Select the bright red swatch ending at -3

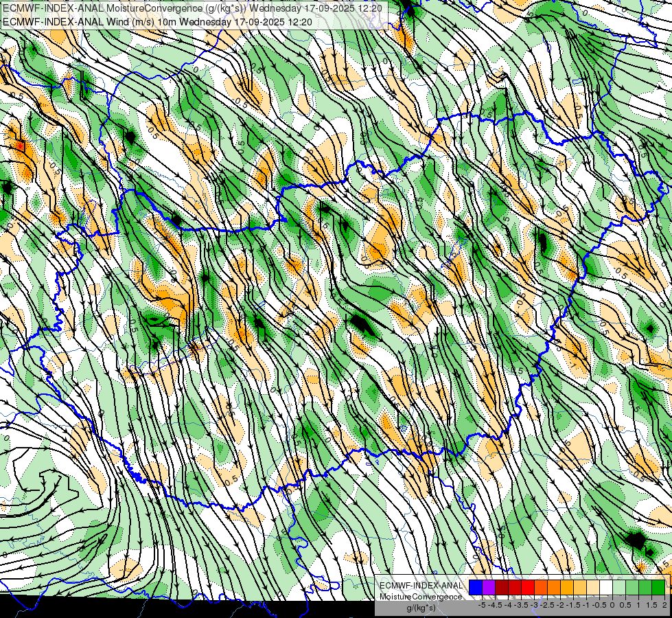[528, 587]
